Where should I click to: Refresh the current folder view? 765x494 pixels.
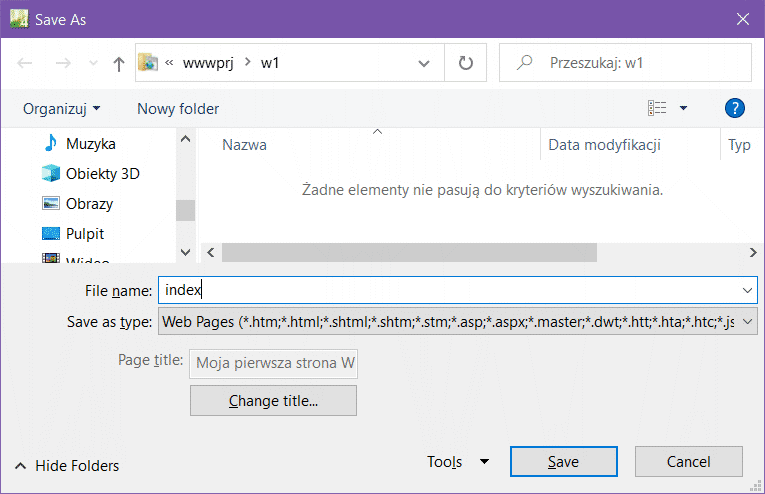(x=465, y=63)
